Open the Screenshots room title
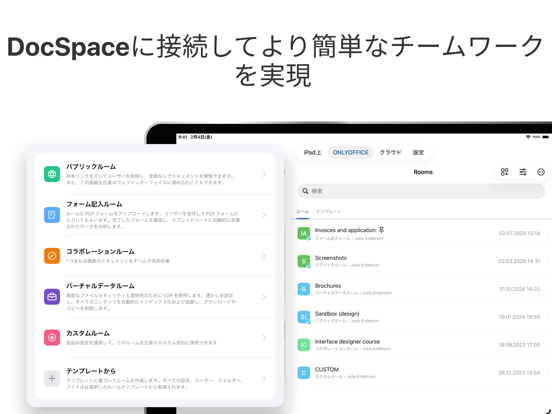552x414 pixels. pyautogui.click(x=331, y=258)
